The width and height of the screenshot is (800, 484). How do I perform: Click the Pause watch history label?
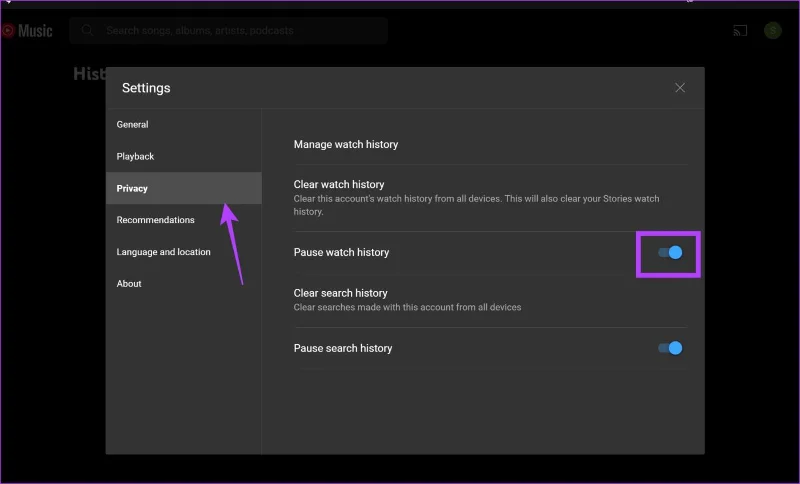click(x=341, y=252)
